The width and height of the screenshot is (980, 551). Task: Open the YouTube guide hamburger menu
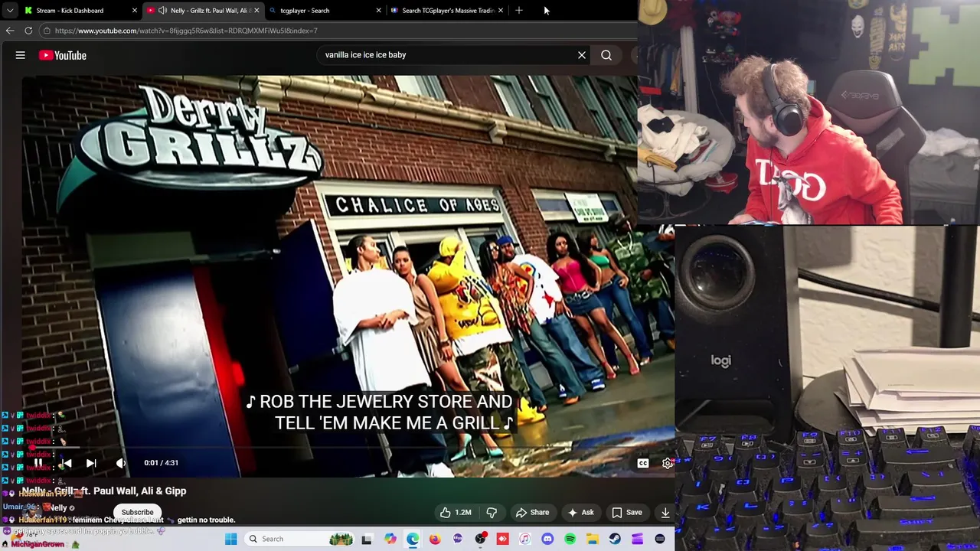coord(21,55)
